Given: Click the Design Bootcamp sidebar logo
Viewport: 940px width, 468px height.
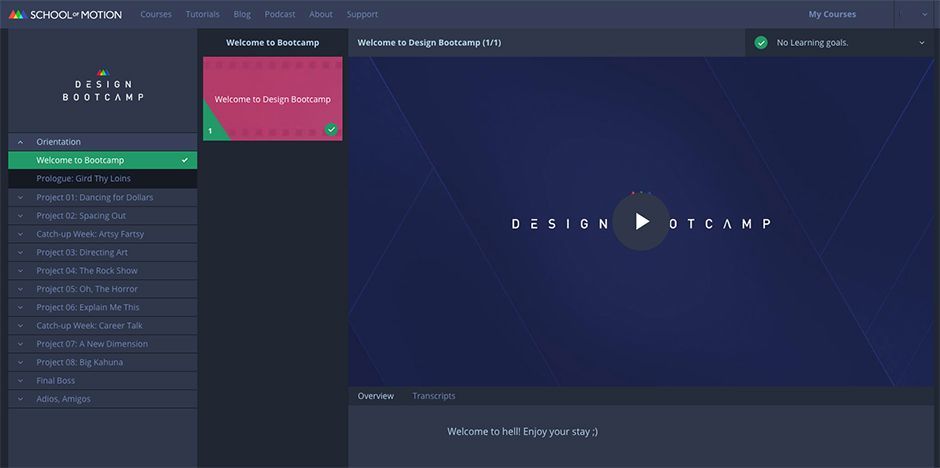Looking at the screenshot, I should tap(103, 84).
